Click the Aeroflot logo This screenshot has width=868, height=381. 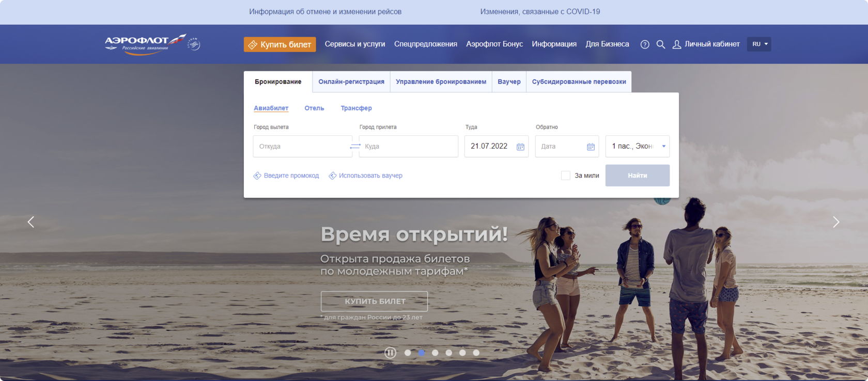[145, 44]
